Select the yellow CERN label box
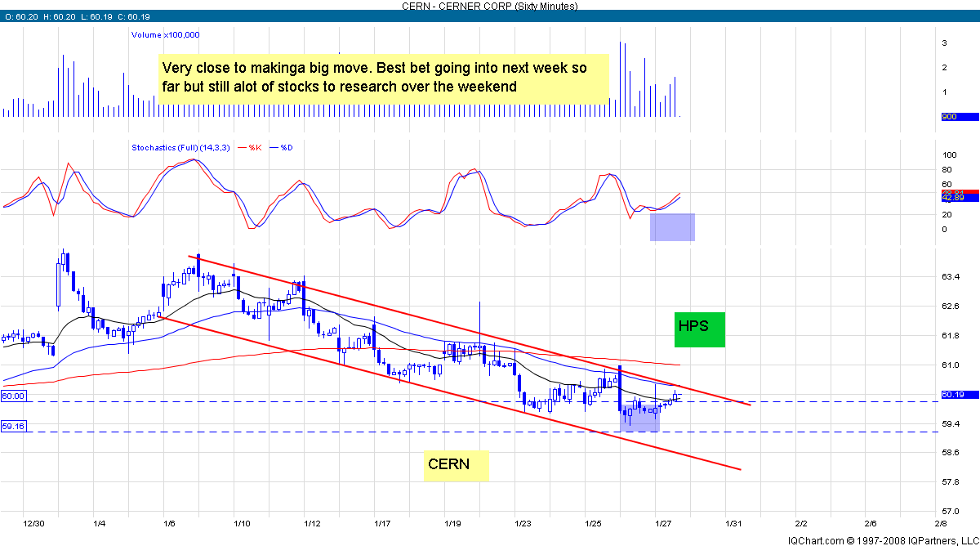Screen dimensions: 980x546 (456, 465)
